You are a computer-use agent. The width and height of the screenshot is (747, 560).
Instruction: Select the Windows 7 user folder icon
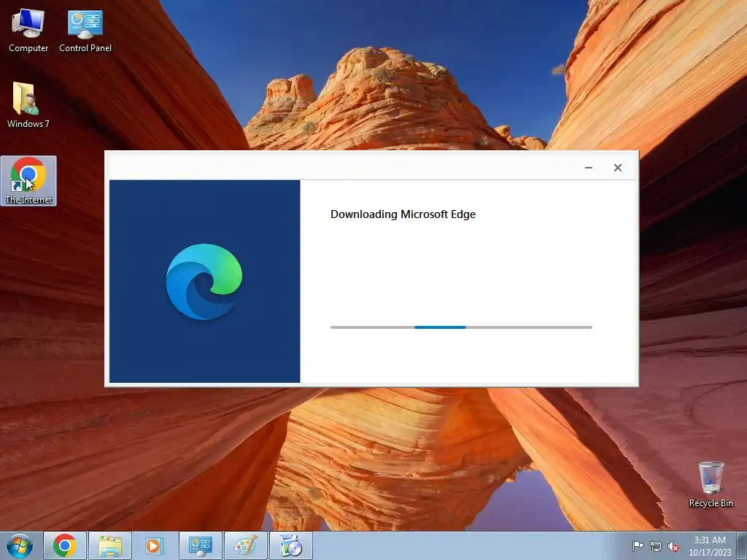28,105
